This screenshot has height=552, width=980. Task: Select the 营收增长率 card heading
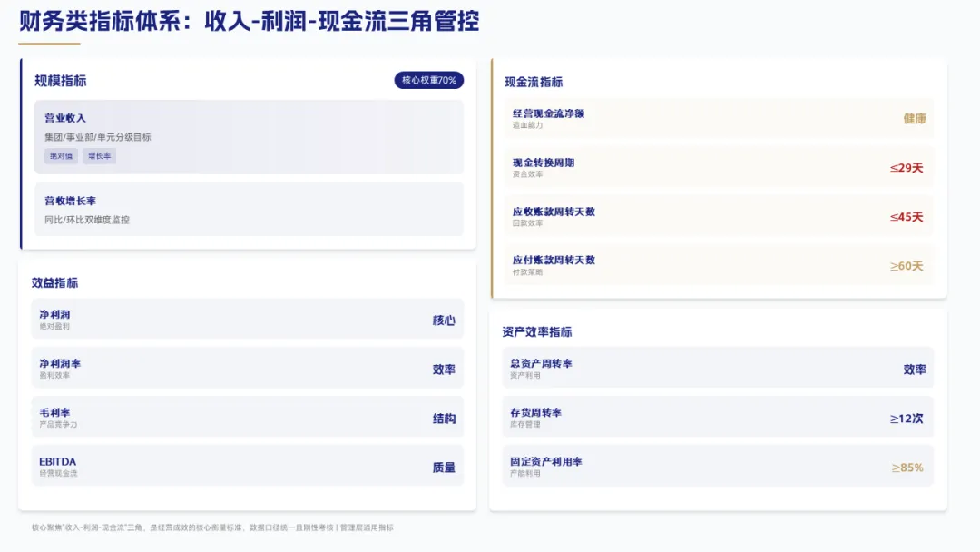click(x=70, y=201)
